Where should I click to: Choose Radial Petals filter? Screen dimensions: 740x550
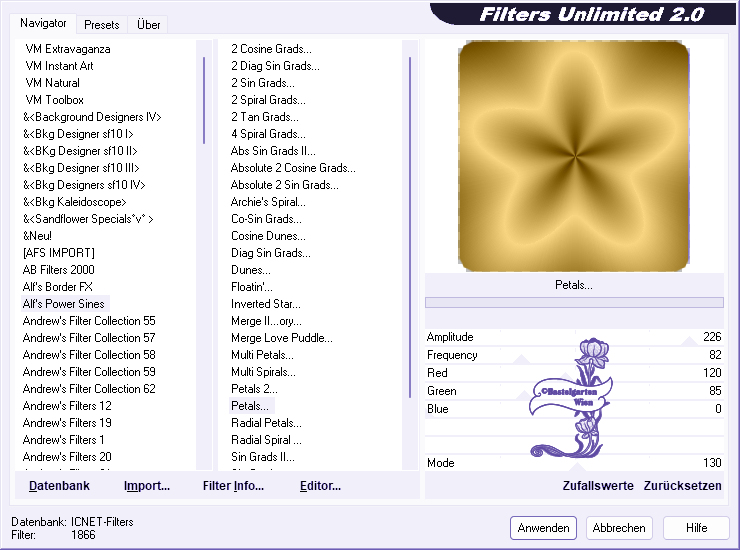coord(266,423)
